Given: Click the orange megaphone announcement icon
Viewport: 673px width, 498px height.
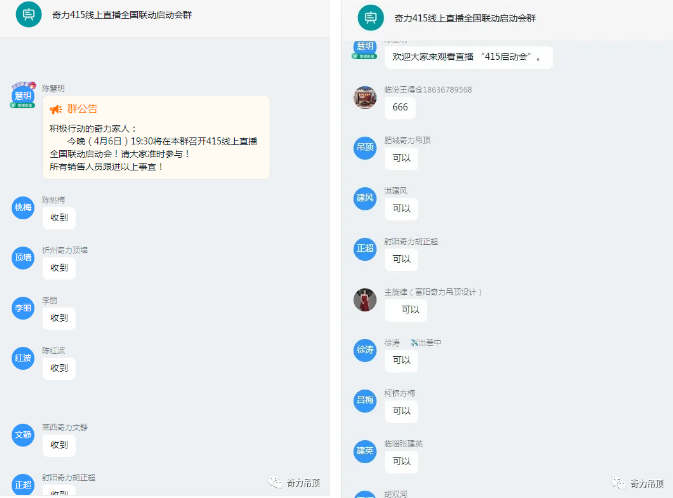Looking at the screenshot, I should (x=56, y=109).
